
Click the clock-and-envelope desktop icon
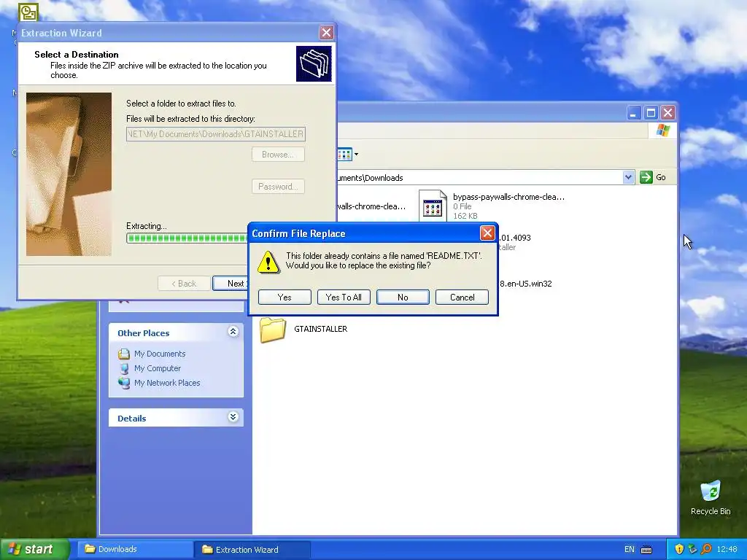tap(28, 12)
